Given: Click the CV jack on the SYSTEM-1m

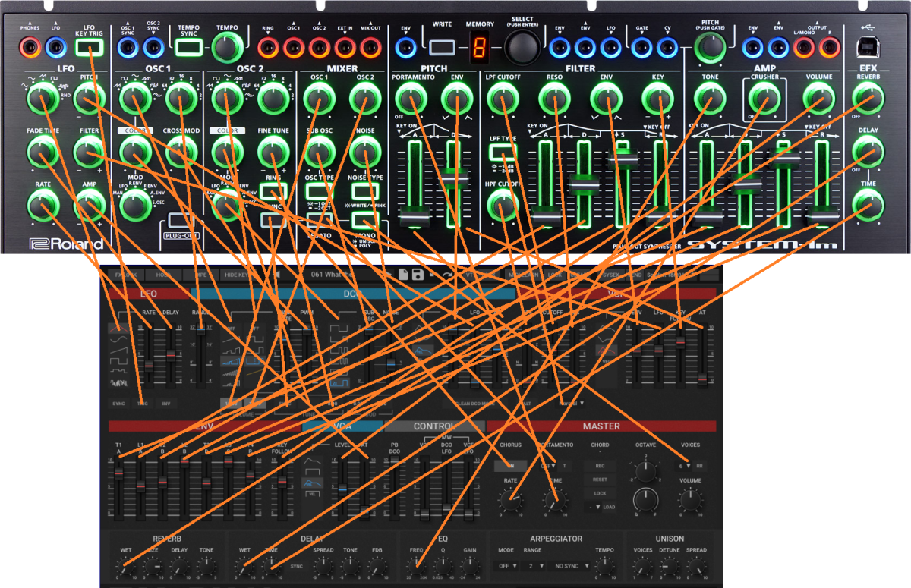Looking at the screenshot, I should (x=667, y=48).
